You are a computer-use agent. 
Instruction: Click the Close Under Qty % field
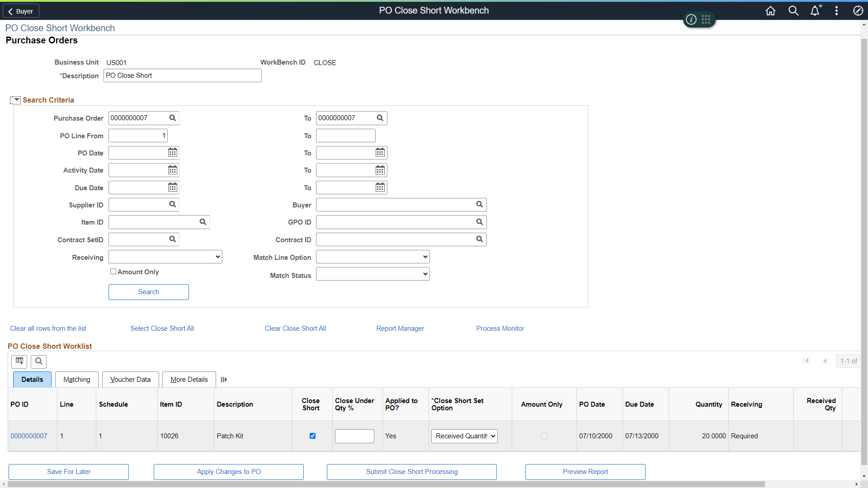354,436
